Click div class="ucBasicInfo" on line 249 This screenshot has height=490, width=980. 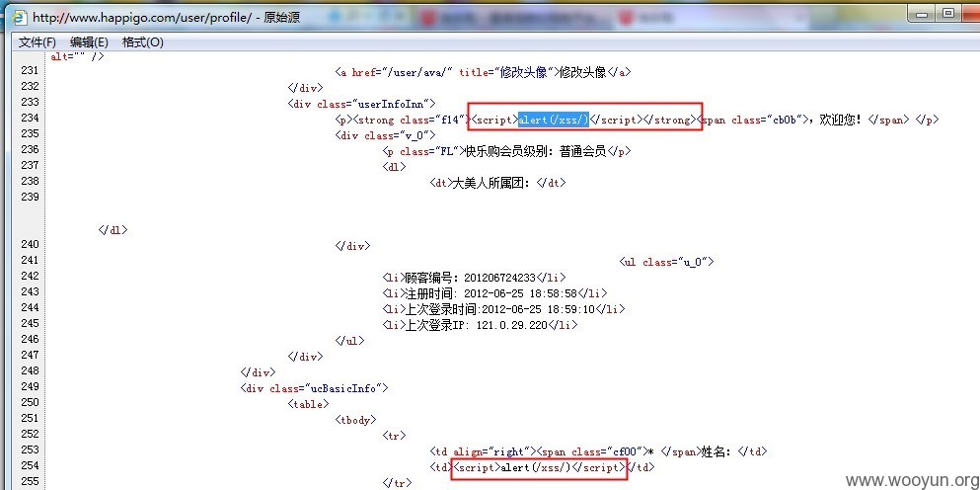[315, 388]
